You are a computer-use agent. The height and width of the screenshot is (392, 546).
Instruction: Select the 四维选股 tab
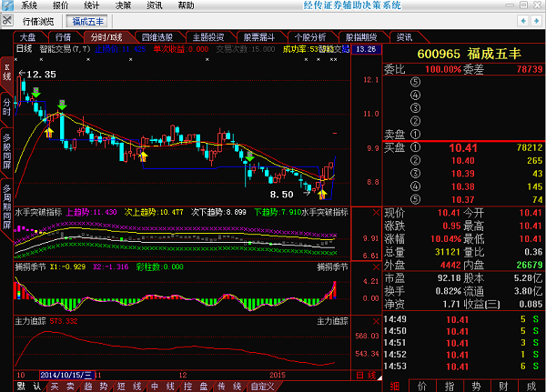(157, 37)
